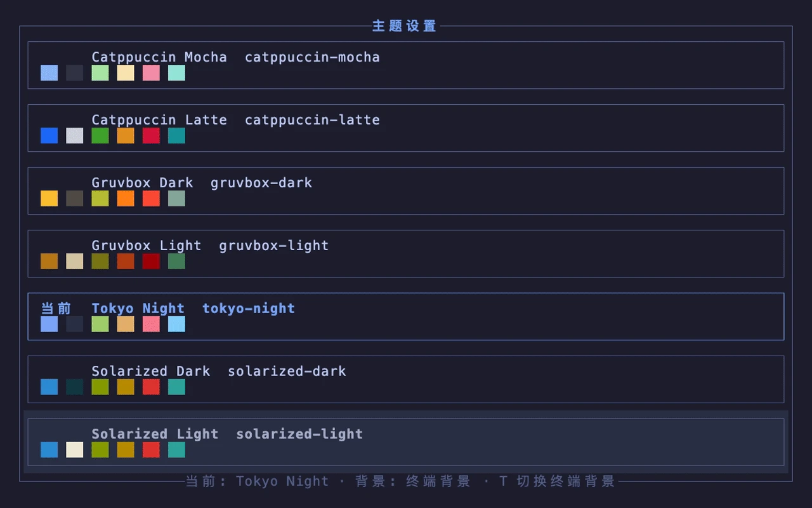Image resolution: width=812 pixels, height=508 pixels.
Task: Click Solarized Light's blue swatch
Action: [49, 450]
